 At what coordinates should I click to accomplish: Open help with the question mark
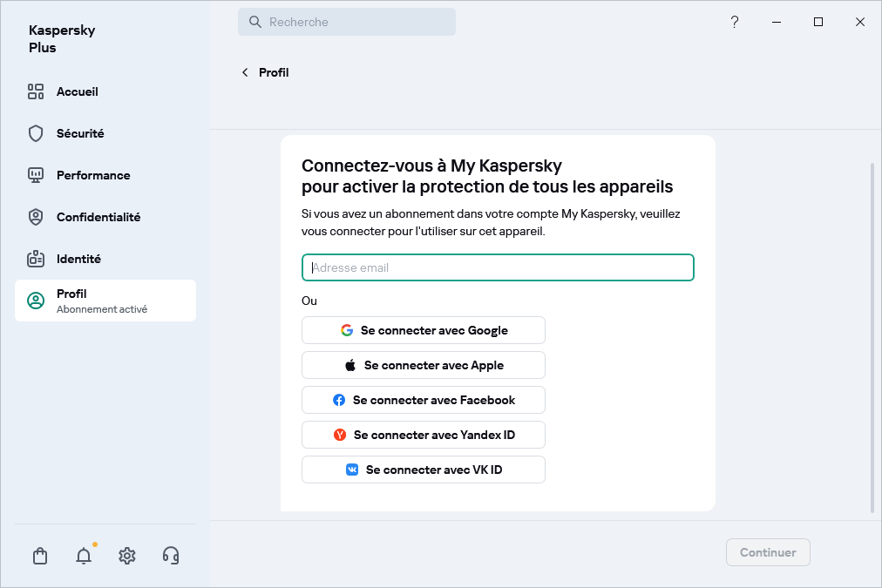point(734,22)
